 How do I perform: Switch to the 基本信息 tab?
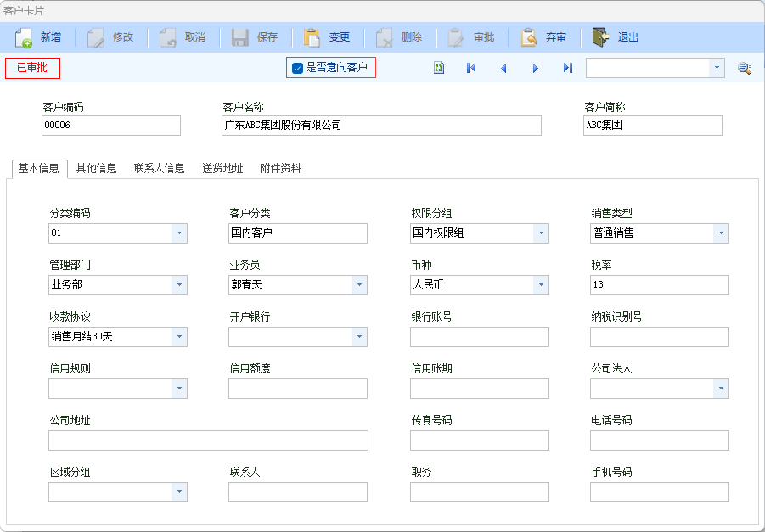point(39,169)
